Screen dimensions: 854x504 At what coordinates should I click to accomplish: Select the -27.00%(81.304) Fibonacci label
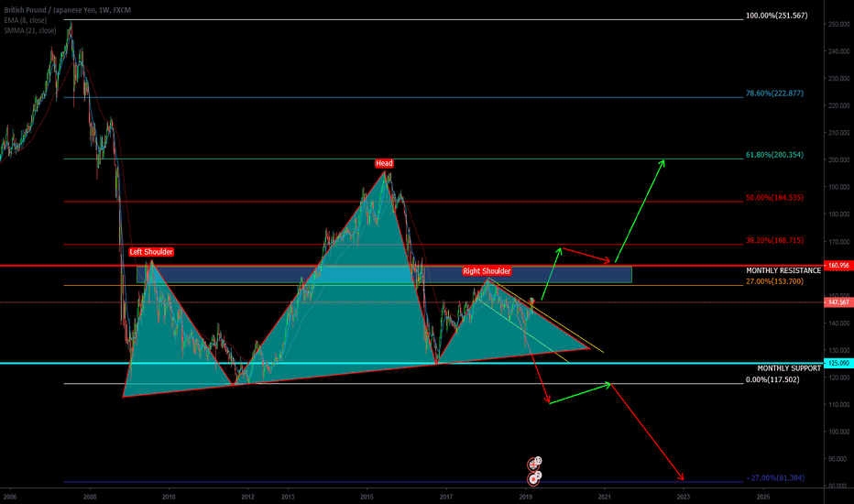(775, 477)
